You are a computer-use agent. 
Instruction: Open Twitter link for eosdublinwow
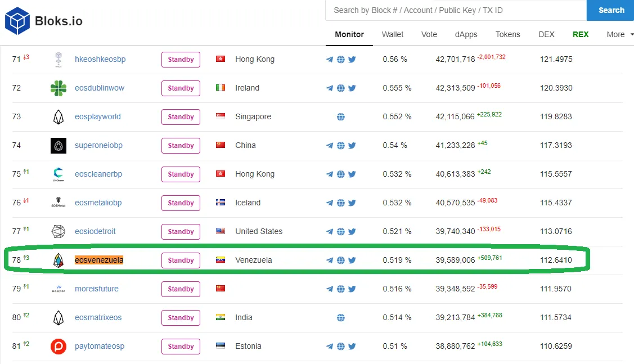[352, 88]
